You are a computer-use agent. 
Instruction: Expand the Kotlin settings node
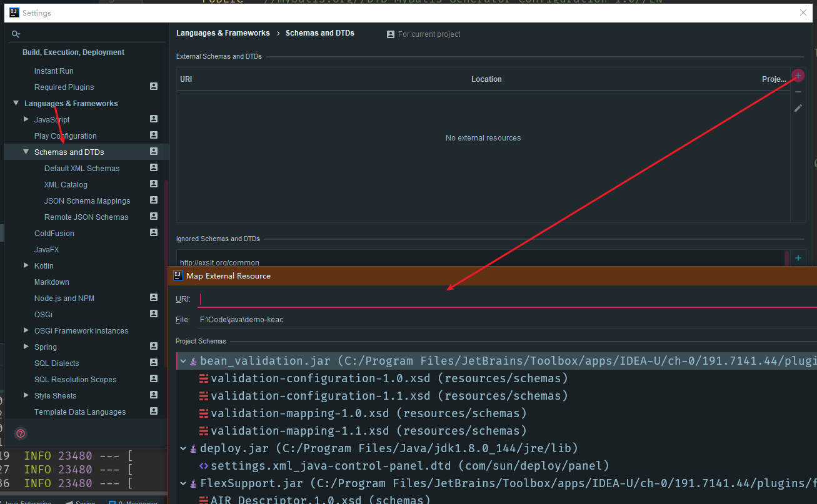click(26, 265)
